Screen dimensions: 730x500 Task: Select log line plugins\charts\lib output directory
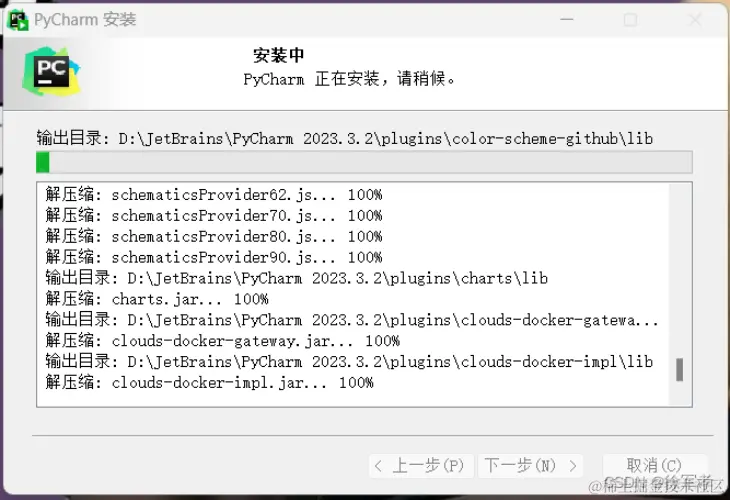[x=297, y=278]
